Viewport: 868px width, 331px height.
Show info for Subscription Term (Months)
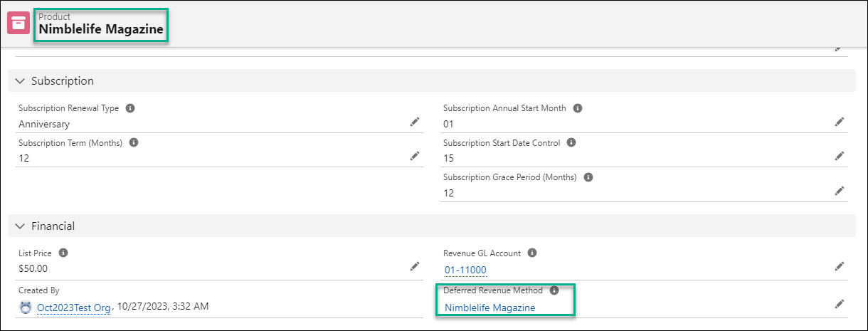[134, 142]
